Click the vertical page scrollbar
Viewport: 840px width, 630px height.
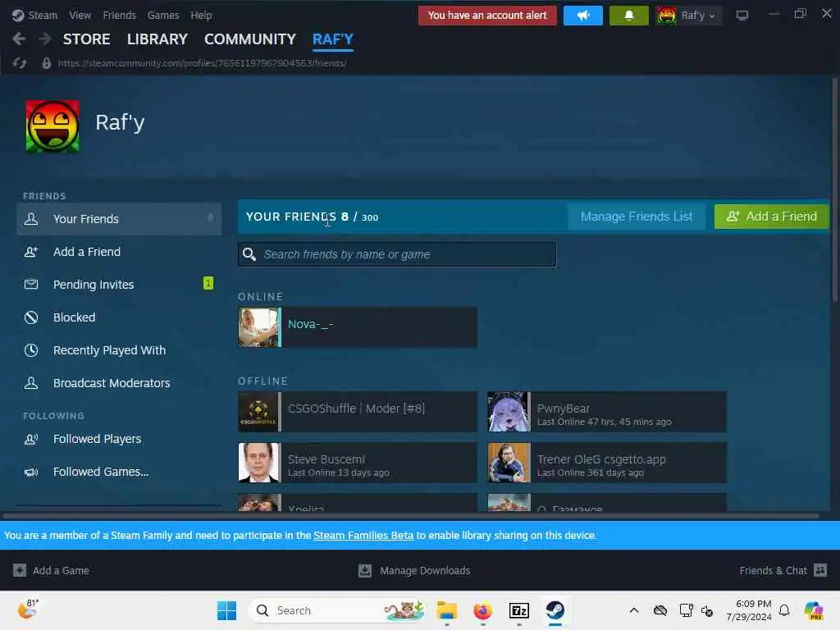pos(834,190)
